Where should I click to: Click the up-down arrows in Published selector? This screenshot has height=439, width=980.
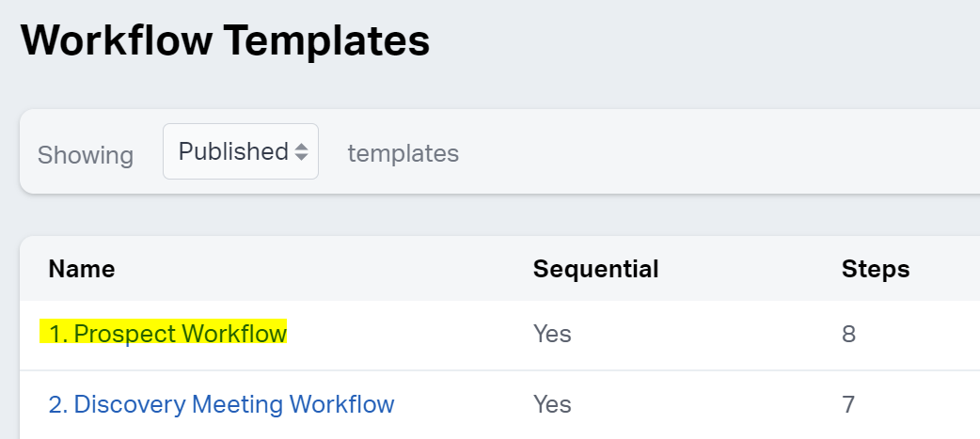click(301, 151)
